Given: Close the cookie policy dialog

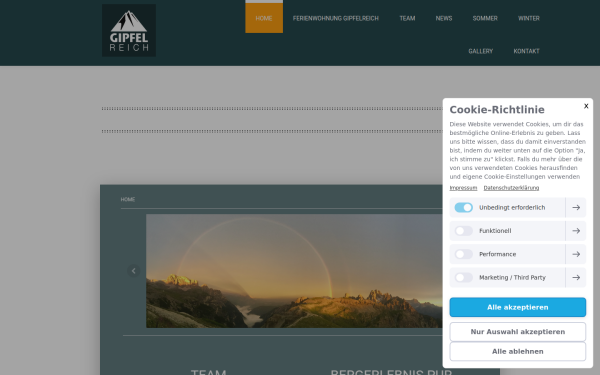Looking at the screenshot, I should pos(586,106).
